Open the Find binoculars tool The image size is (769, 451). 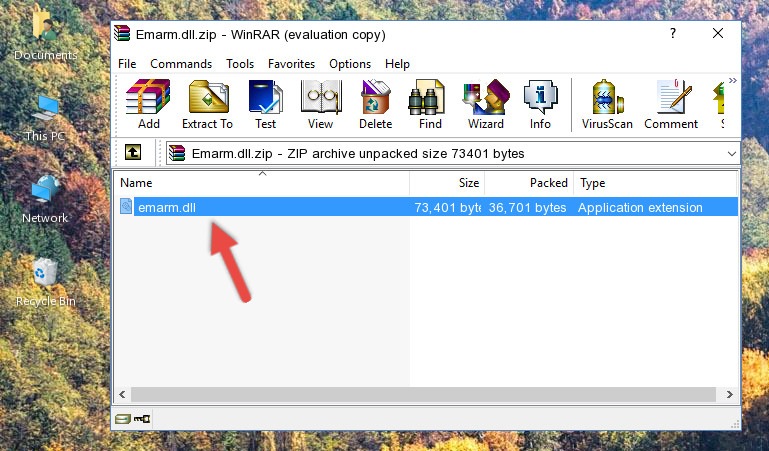[430, 104]
